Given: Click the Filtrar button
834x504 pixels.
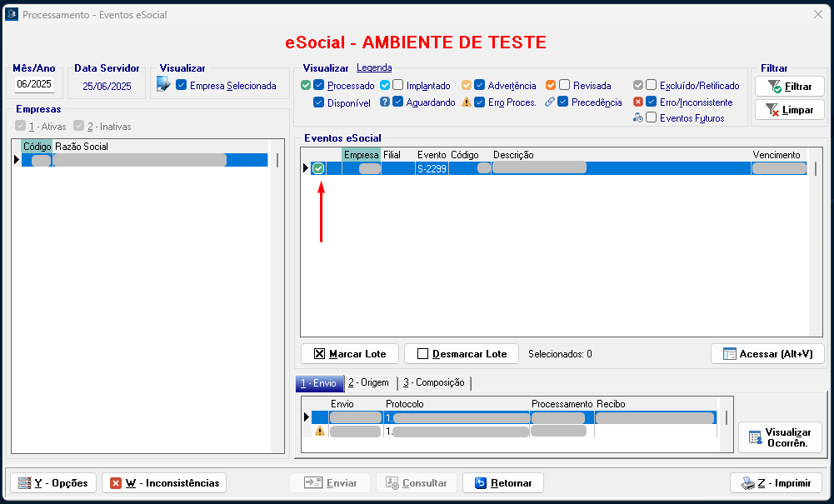Looking at the screenshot, I should coord(789,86).
